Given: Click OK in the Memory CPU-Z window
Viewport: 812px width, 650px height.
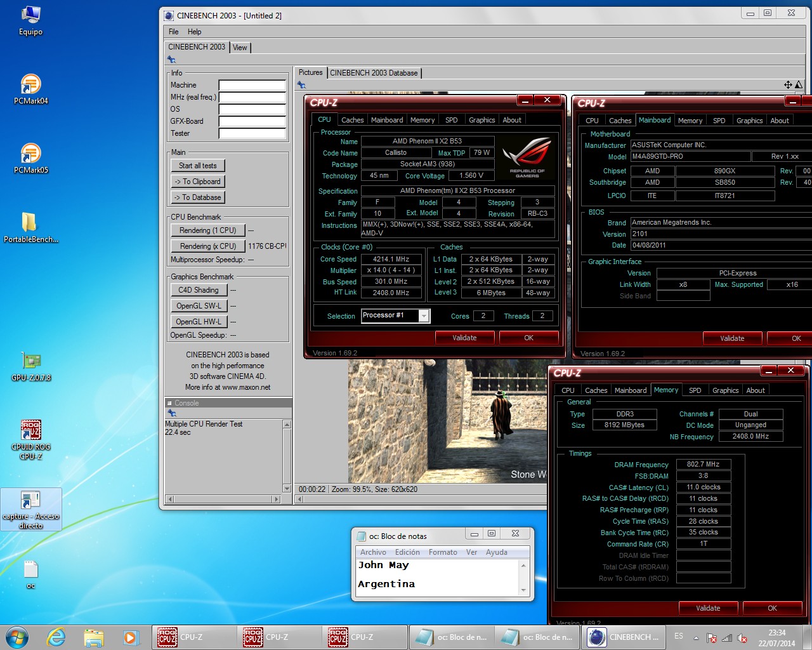Looking at the screenshot, I should 772,608.
